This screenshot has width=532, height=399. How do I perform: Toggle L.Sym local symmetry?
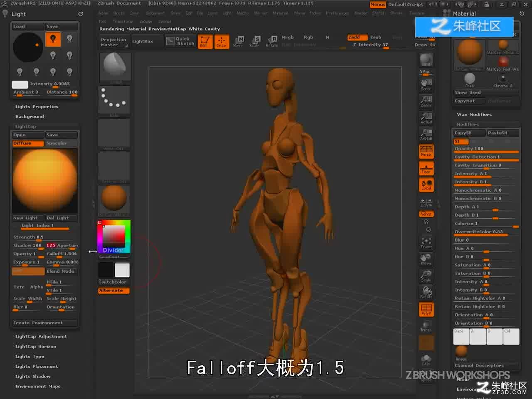[x=426, y=203]
